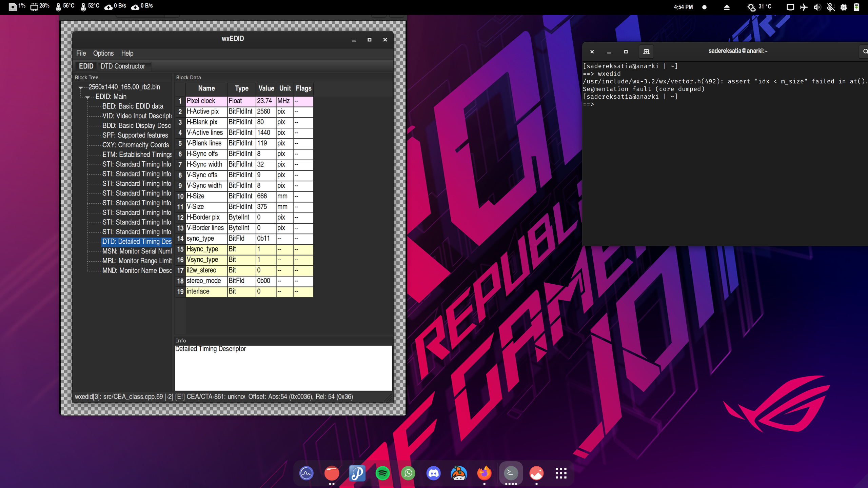Open Firefox from the dock
Viewport: 868px width, 488px height.
[x=484, y=473]
